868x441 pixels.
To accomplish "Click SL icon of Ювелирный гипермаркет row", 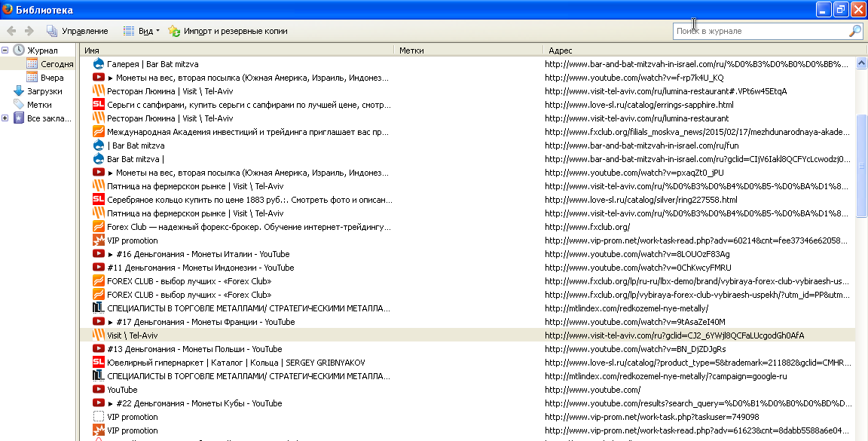I will [99, 363].
